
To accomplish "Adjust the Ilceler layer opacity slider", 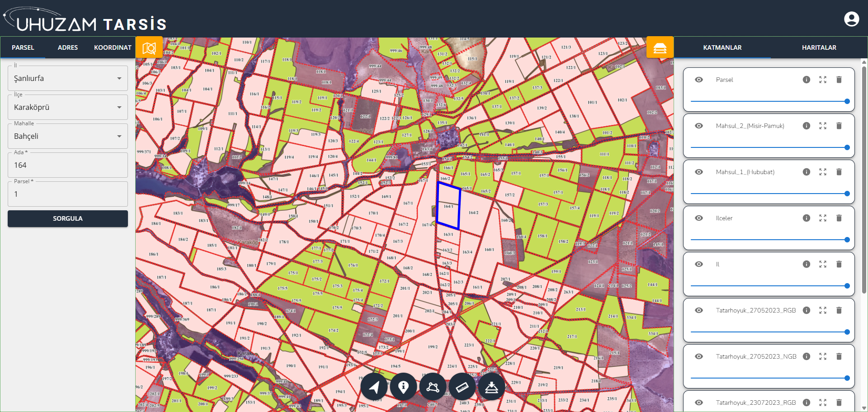I will [769, 240].
